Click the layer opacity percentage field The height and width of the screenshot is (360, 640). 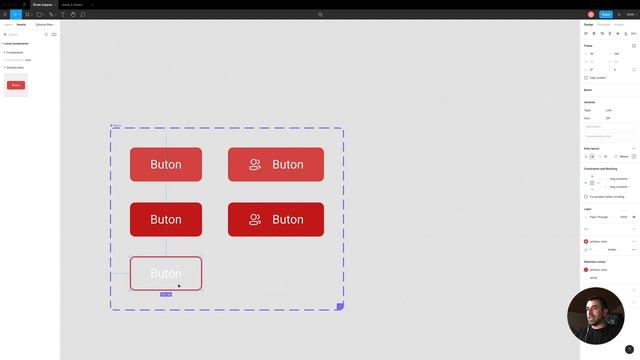623,217
